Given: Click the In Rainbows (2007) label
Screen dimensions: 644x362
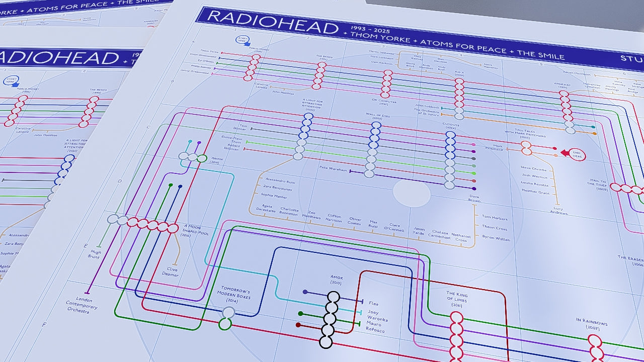Looking at the screenshot, I should click(x=592, y=323).
